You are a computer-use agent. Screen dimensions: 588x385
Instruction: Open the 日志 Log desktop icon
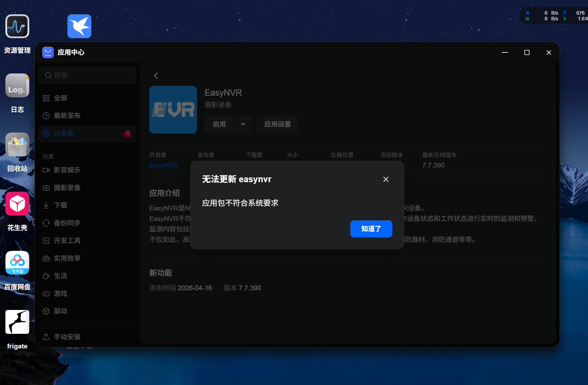tap(17, 86)
